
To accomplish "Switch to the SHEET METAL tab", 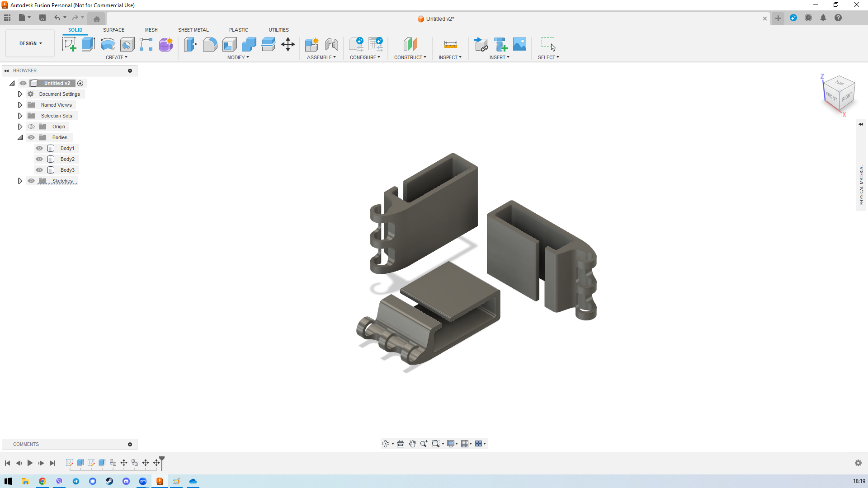I will point(193,30).
